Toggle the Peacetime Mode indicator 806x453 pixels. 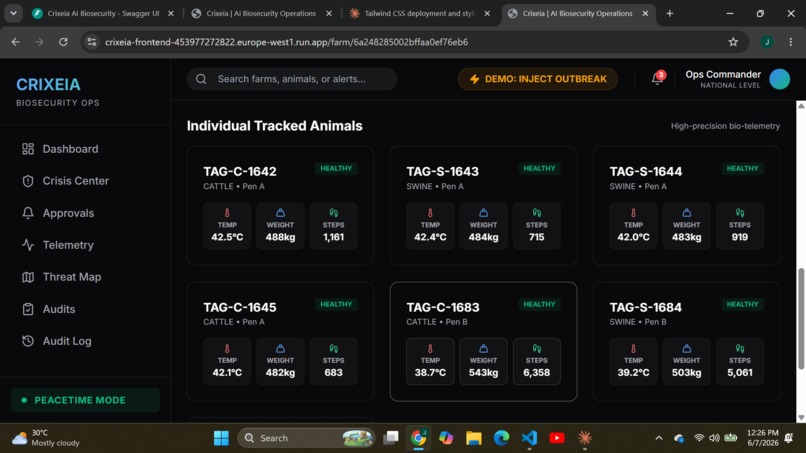point(85,400)
